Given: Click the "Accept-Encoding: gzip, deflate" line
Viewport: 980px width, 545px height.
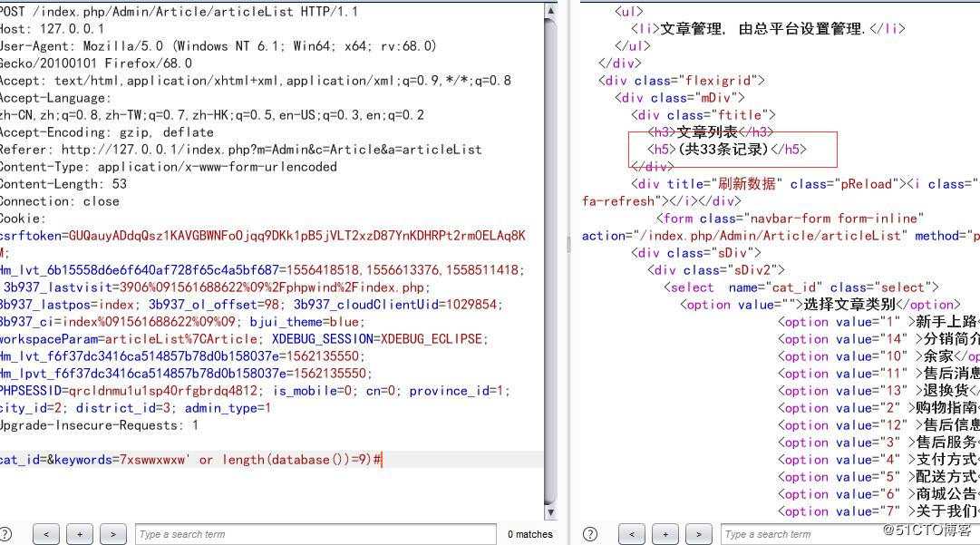Looking at the screenshot, I should [x=107, y=132].
